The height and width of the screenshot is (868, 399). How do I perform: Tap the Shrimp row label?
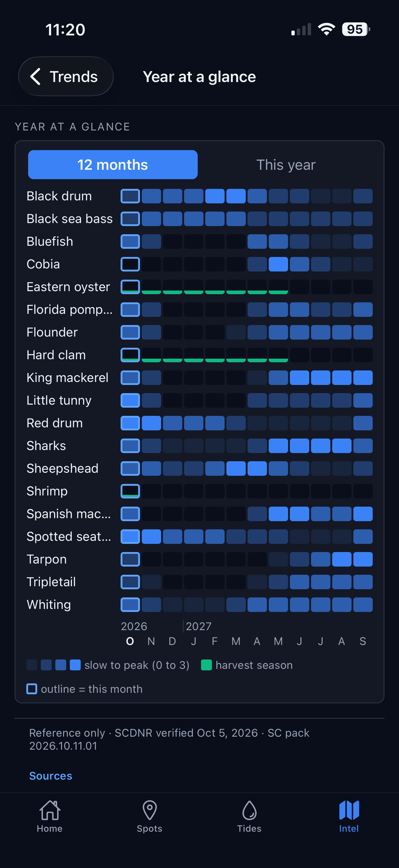click(47, 491)
